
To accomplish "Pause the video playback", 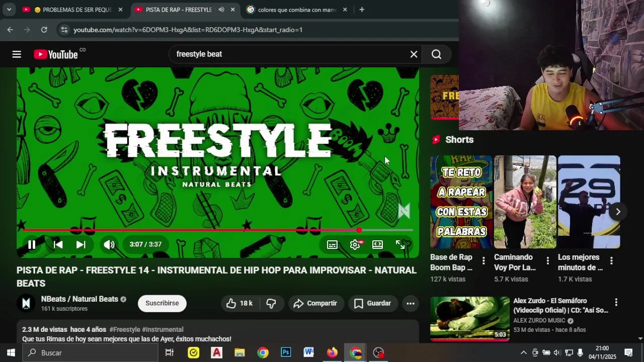I will (x=32, y=245).
